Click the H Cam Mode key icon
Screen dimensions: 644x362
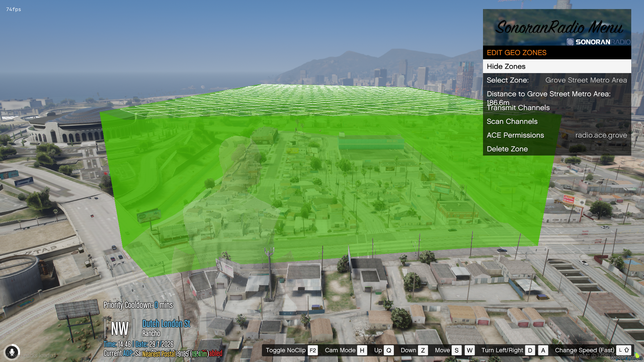pos(362,350)
